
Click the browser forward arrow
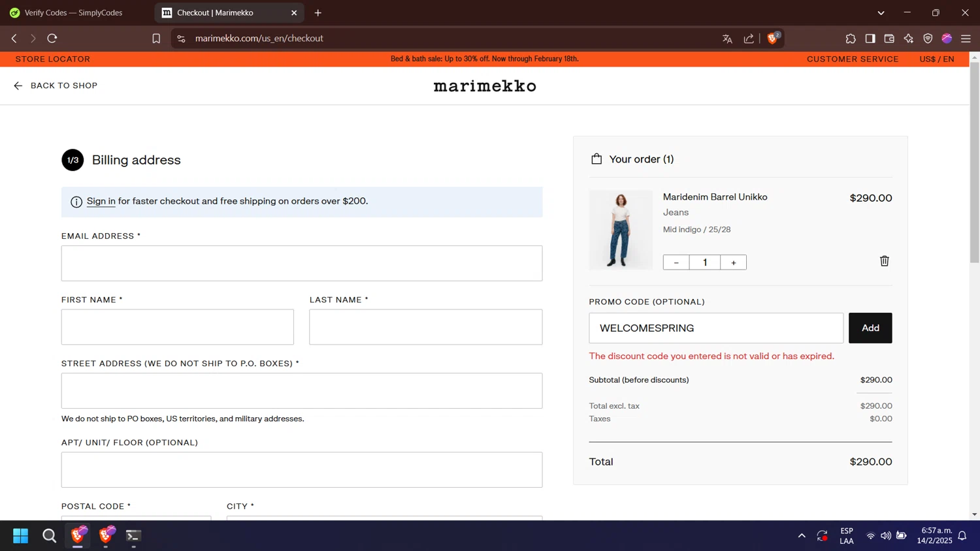33,39
